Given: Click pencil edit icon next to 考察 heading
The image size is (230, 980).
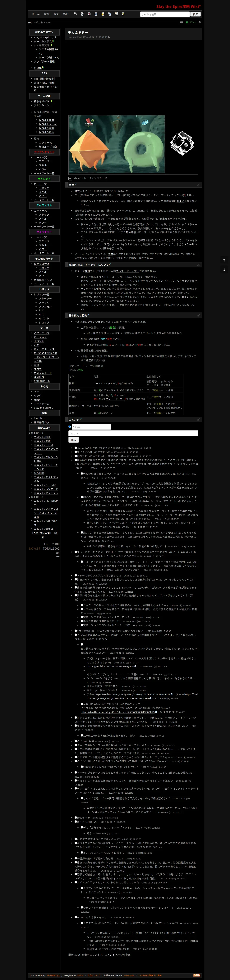Looking at the screenshot, I should pos(76,184).
